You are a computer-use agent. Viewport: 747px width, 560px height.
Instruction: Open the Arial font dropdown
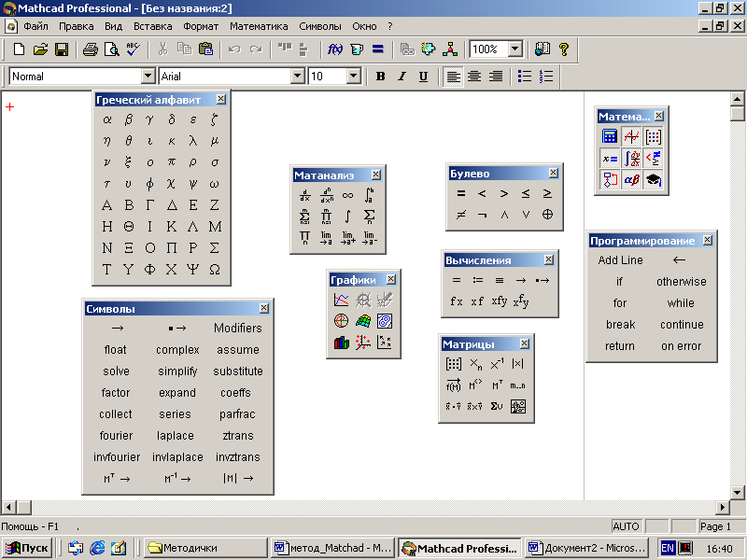pos(298,77)
